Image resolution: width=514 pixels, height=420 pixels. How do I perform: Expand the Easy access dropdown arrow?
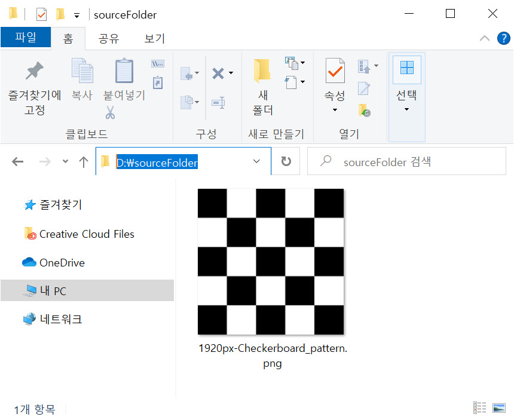coord(303,82)
